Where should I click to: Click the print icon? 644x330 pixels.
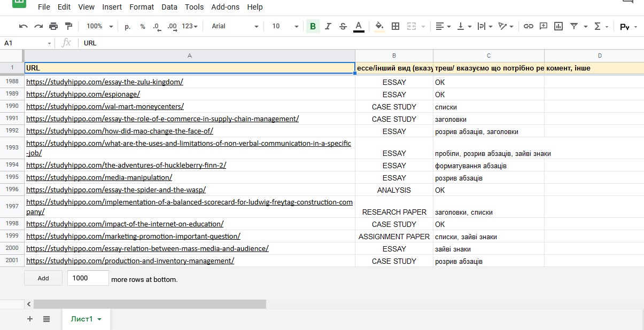tap(53, 26)
